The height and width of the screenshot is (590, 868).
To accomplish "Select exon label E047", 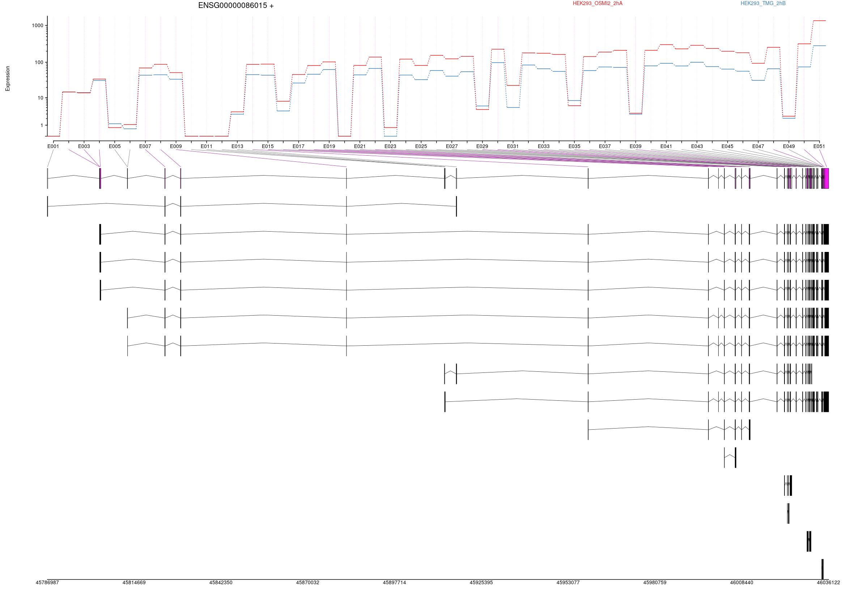I will [x=758, y=147].
